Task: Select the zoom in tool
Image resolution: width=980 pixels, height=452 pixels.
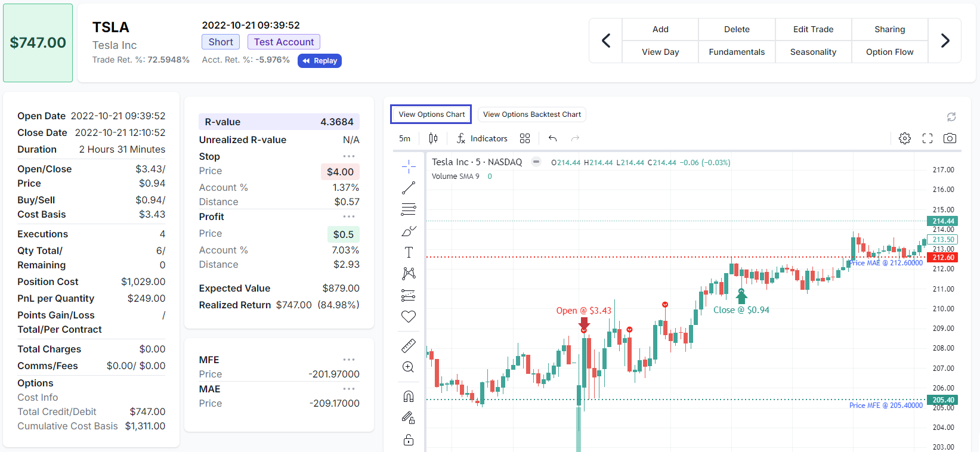Action: point(409,367)
